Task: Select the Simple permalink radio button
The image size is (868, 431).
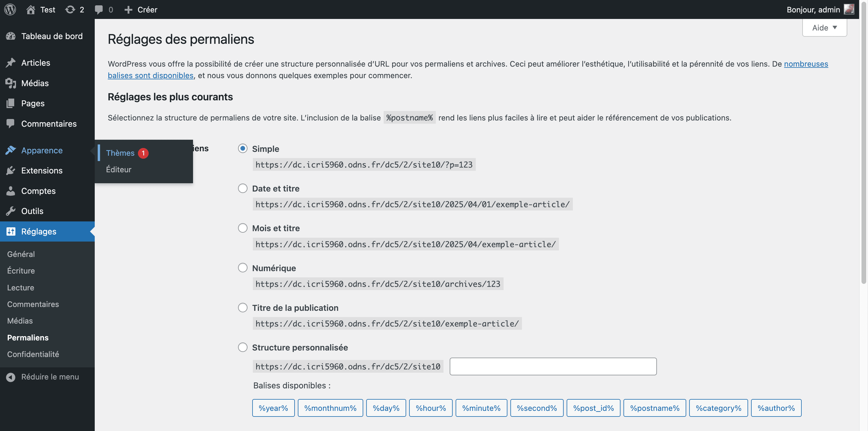Action: (243, 149)
